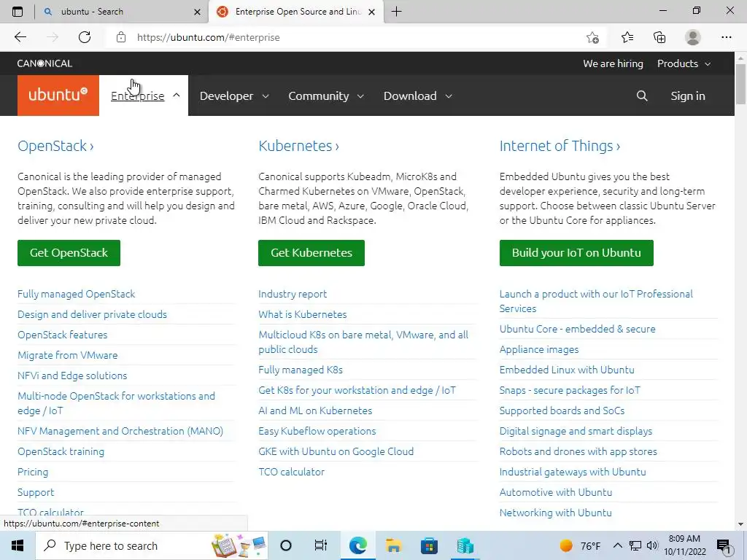The image size is (747, 560).
Task: Click the volume speaker icon
Action: 652,545
